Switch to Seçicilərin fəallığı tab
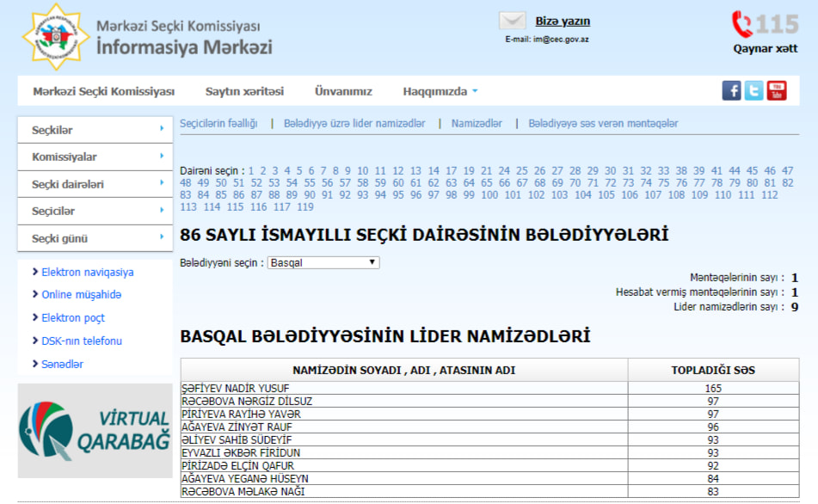 coord(218,124)
